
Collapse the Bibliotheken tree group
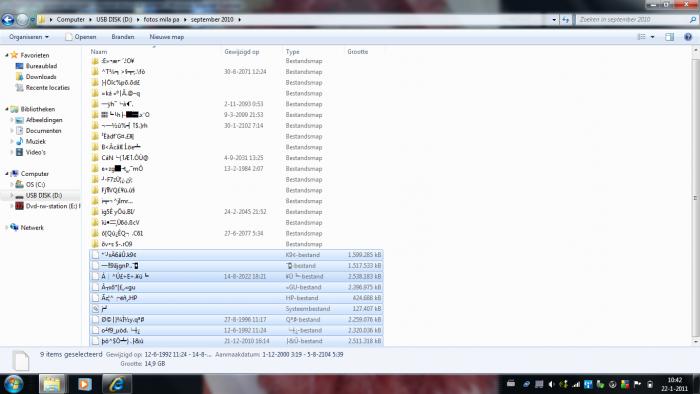point(7,109)
